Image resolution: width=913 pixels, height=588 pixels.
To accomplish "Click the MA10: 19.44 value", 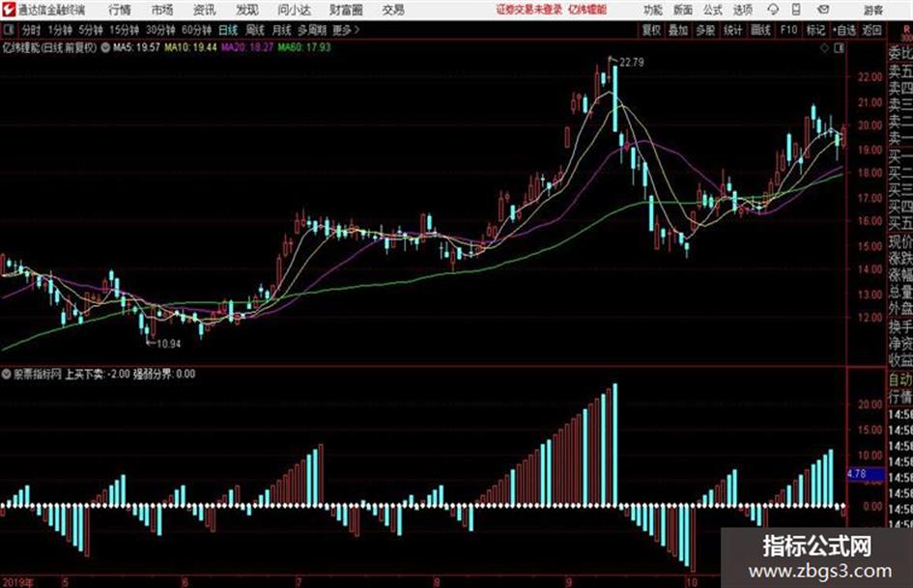I will click(190, 47).
